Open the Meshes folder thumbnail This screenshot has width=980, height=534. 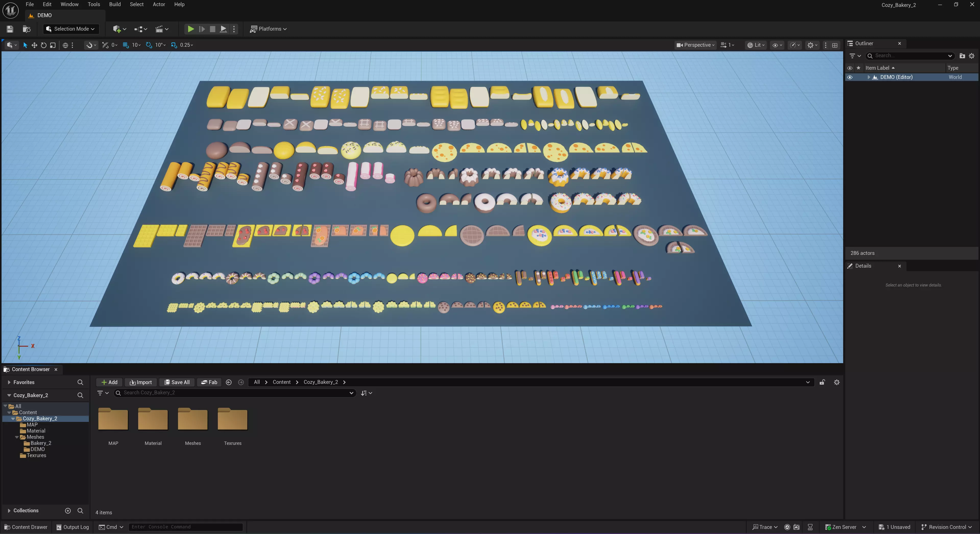192,419
